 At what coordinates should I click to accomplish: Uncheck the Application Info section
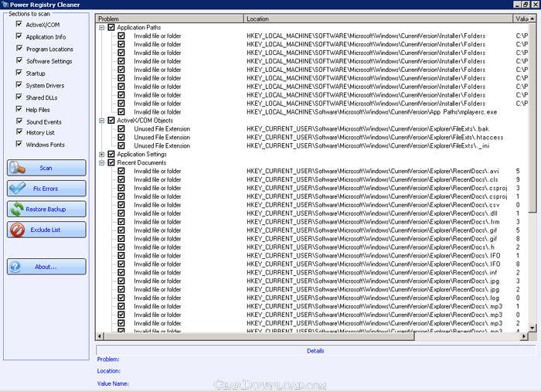click(19, 36)
